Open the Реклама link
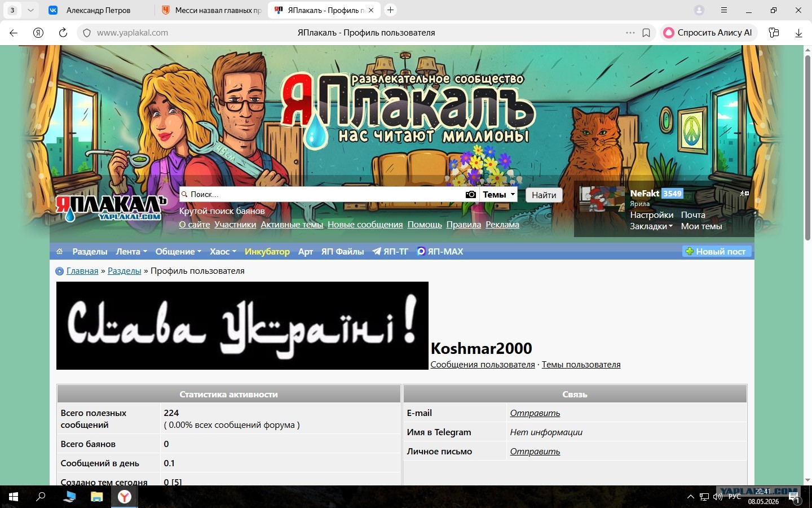 coord(502,225)
